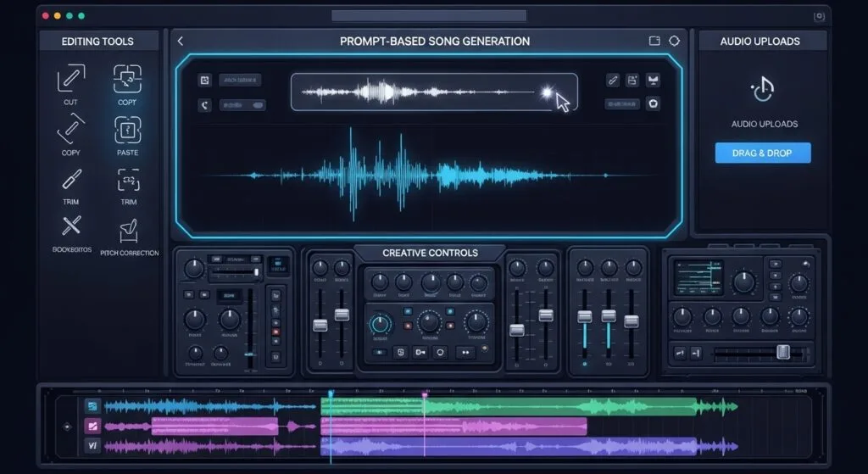Click the circle button in Creative Controls
Viewport: 868px width, 474px height.
(x=440, y=352)
